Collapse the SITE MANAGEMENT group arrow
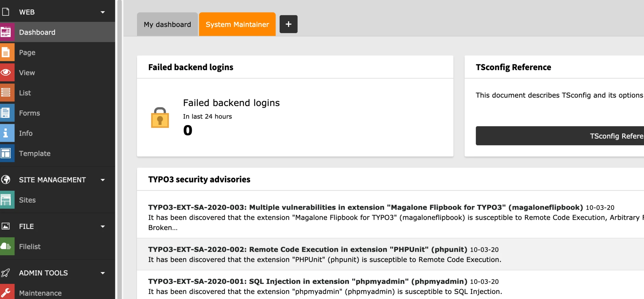Image resolution: width=644 pixels, height=299 pixels. click(x=103, y=180)
